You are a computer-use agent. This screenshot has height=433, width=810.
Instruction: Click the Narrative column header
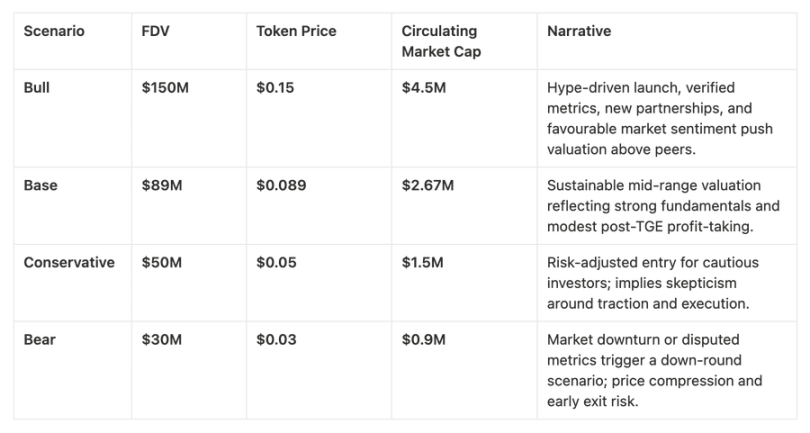coord(579,32)
